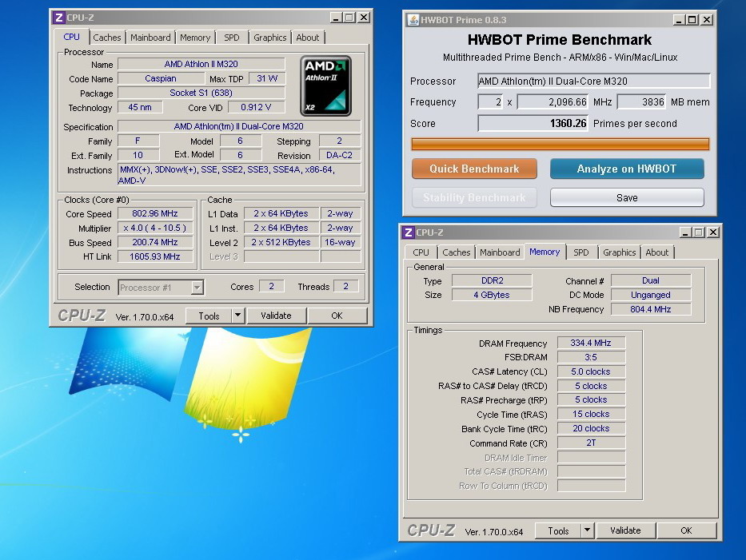The width and height of the screenshot is (746, 560).
Task: Select Graphics tab in CPU-Z CPU window
Action: (x=269, y=38)
